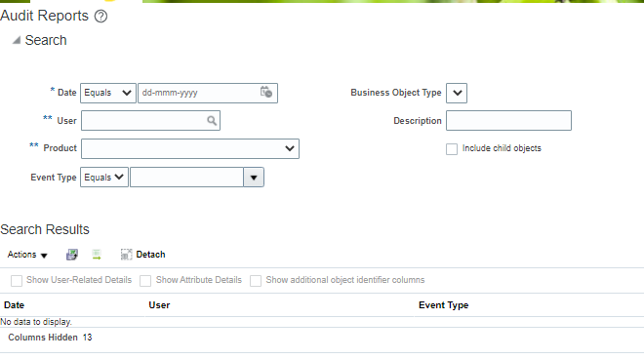The height and width of the screenshot is (359, 644).
Task: Open the date picker calendar icon
Action: click(266, 92)
